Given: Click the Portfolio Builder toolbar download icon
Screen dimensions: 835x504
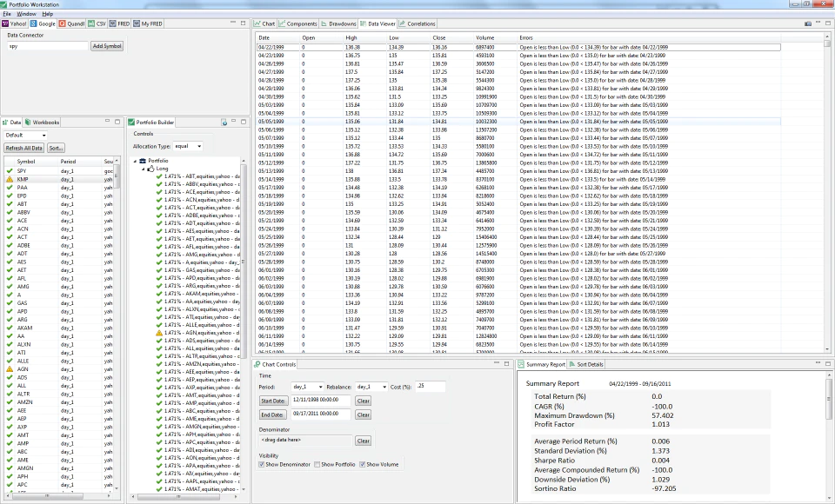Looking at the screenshot, I should [224, 123].
